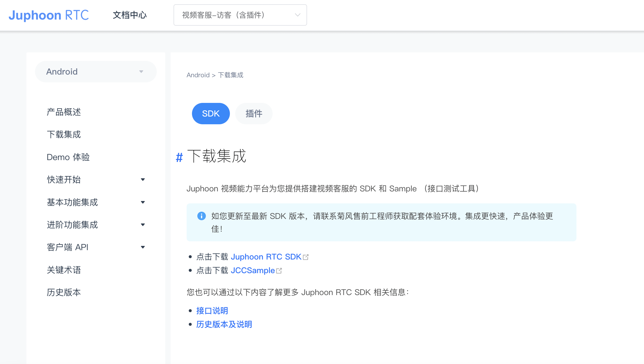Click external link icon beside Juphoon RTC SDK
The image size is (644, 364).
[306, 257]
